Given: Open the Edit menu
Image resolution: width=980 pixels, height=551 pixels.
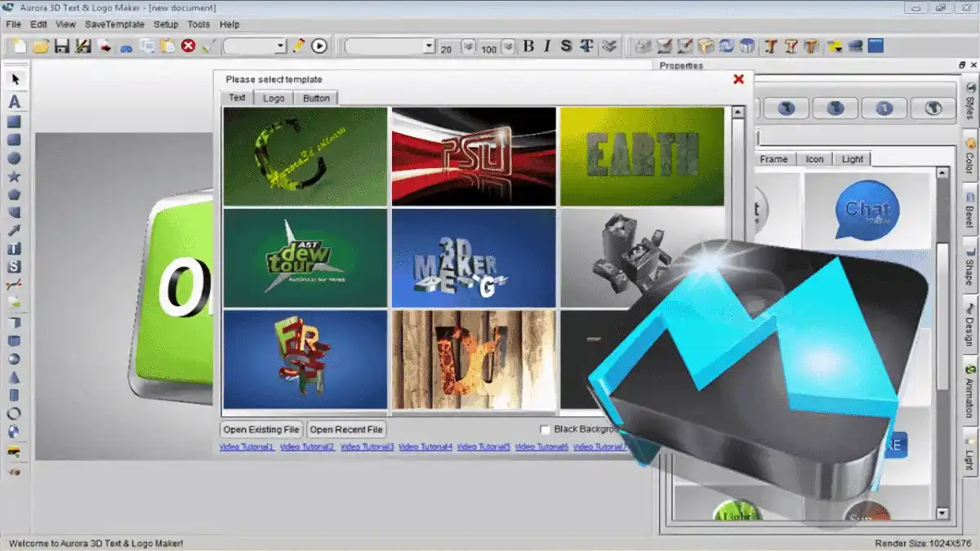Looking at the screenshot, I should (38, 24).
